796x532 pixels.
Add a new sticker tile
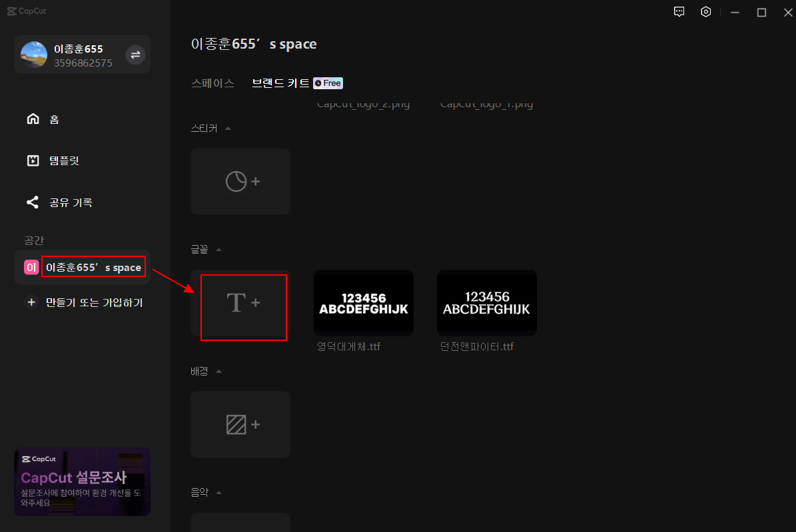tap(240, 181)
